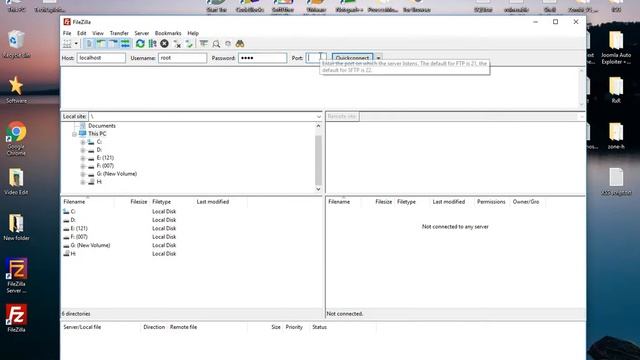Select C: row in local file list
This screenshot has height=360, width=640.
pos(191,211)
